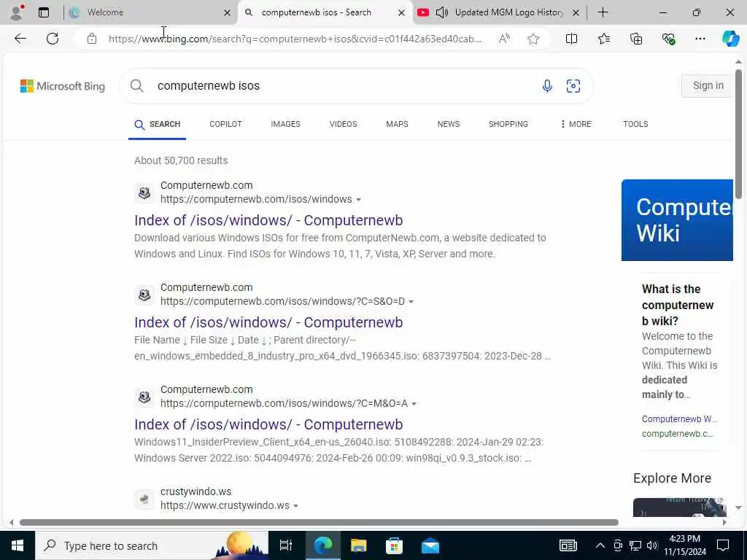
Task: Open the Index of /isos/windows/ link under ?C=S&O=D
Action: 268,322
